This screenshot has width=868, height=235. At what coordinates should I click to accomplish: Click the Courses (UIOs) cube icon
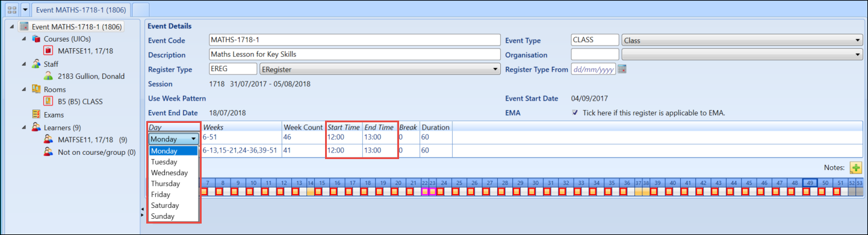coord(36,39)
